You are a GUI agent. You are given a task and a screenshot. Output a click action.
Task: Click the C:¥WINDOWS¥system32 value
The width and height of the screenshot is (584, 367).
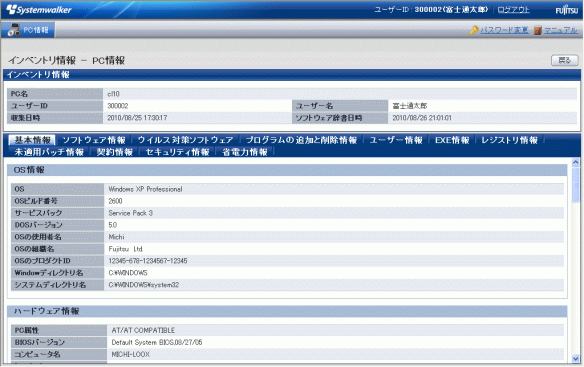coord(144,285)
